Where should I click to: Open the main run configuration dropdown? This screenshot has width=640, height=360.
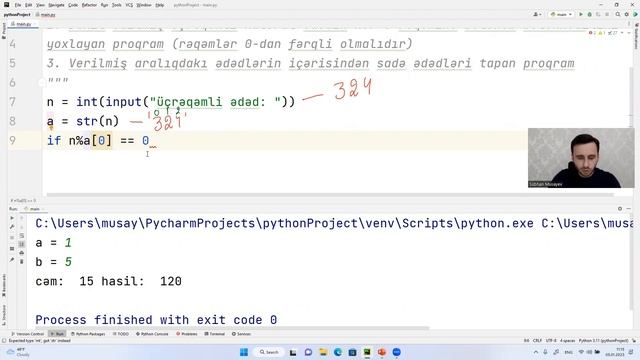point(561,14)
